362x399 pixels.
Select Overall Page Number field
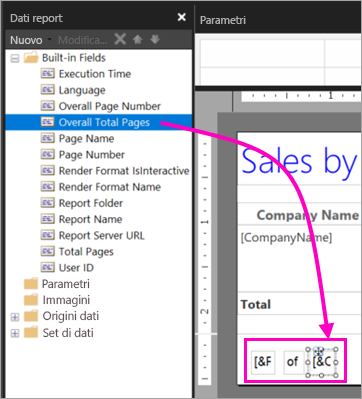point(110,106)
